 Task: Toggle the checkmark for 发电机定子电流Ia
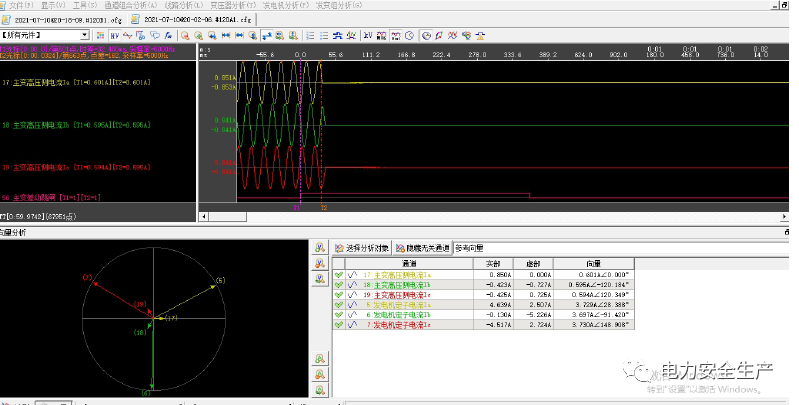click(x=339, y=305)
